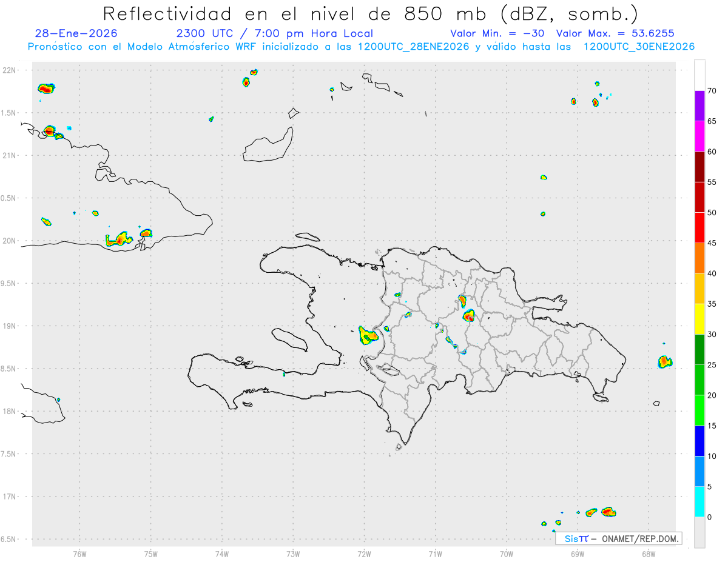Viewport: 728px width, 562px height.
Task: Click the 'Valor Min. = -30' readout
Action: point(499,33)
